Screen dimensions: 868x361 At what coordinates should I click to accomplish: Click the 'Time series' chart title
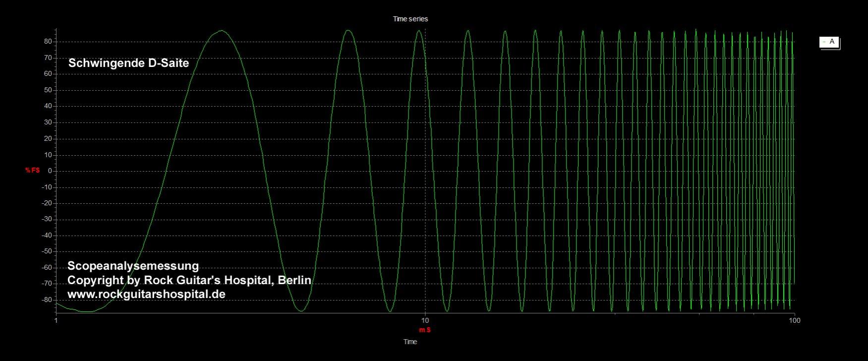tap(410, 19)
